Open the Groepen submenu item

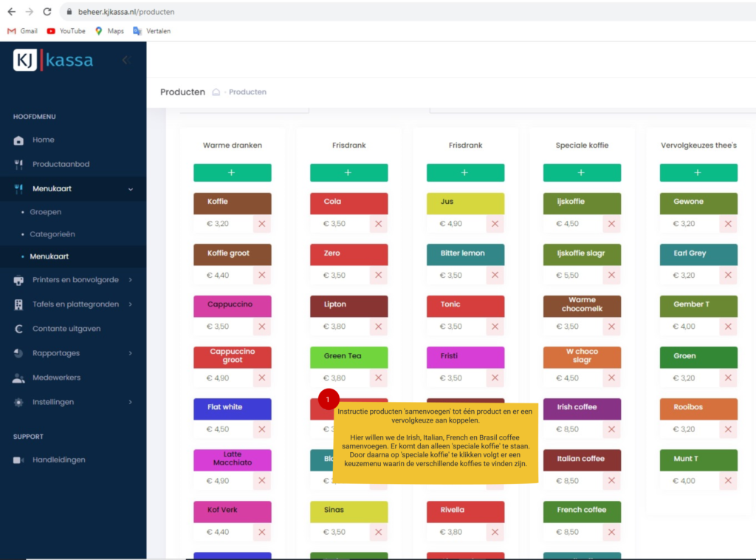click(46, 212)
